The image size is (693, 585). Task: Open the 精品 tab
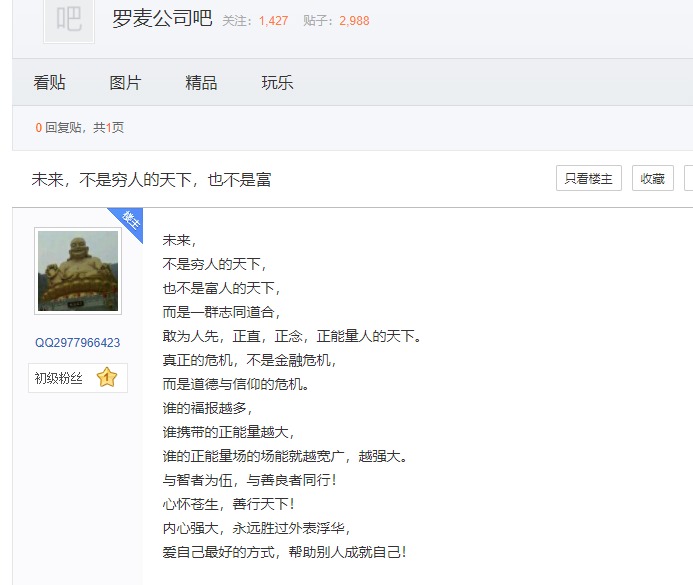(202, 83)
